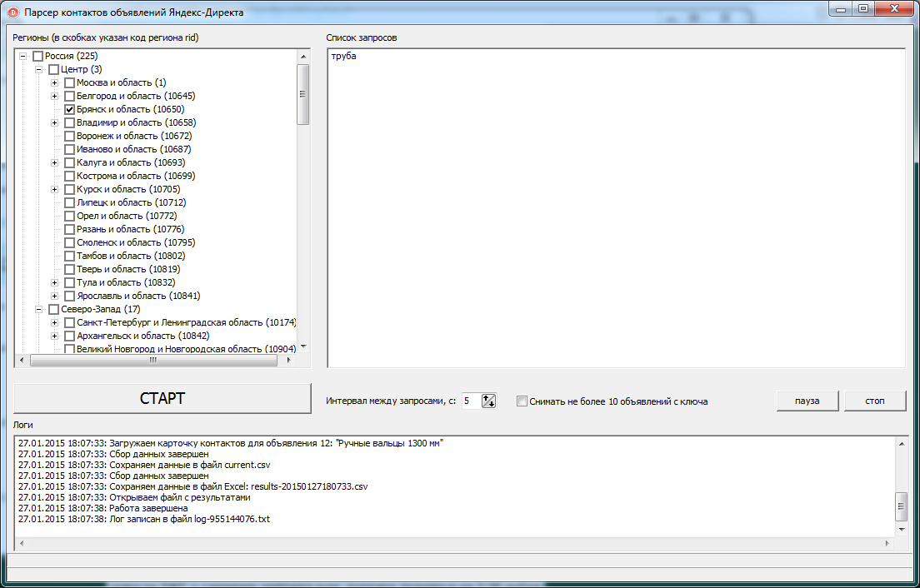Collapse the Северо-Запад (17) node

38,310
